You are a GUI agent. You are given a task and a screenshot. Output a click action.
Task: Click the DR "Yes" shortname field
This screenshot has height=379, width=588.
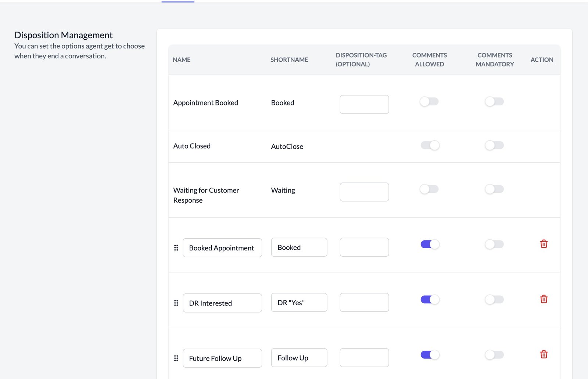(299, 303)
